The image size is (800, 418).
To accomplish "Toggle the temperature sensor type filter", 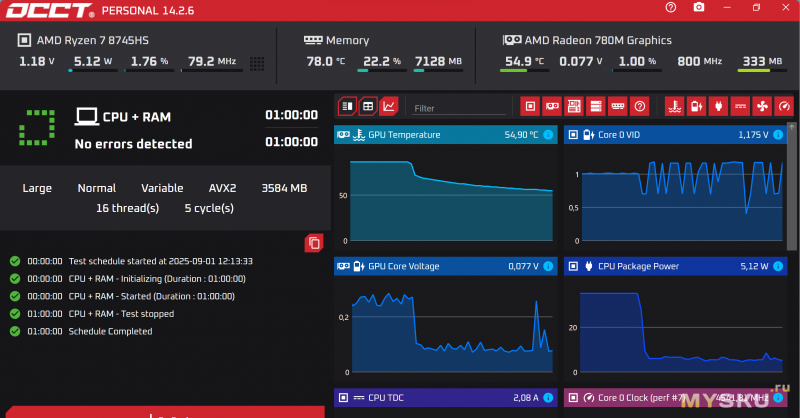I will coord(675,106).
